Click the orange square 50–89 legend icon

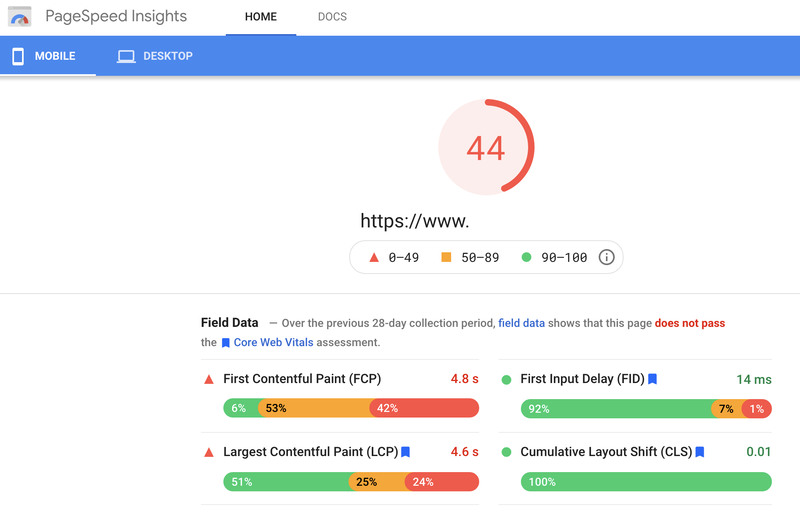[446, 257]
